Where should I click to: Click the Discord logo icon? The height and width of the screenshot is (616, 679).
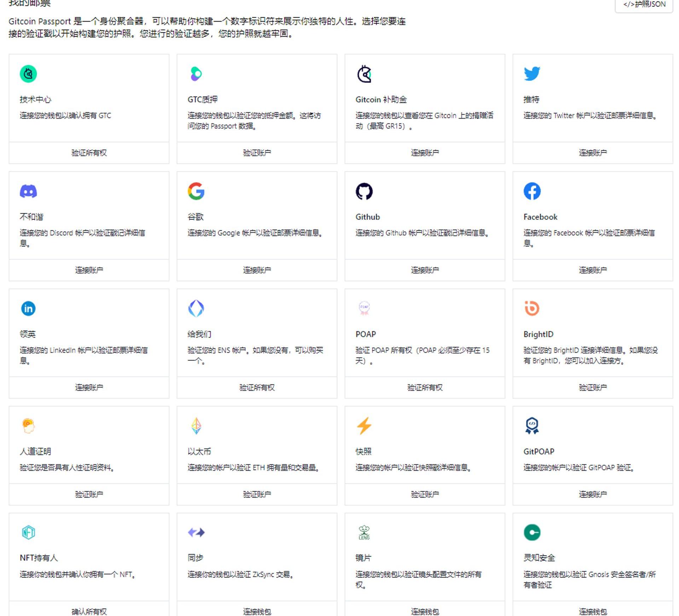(28, 191)
